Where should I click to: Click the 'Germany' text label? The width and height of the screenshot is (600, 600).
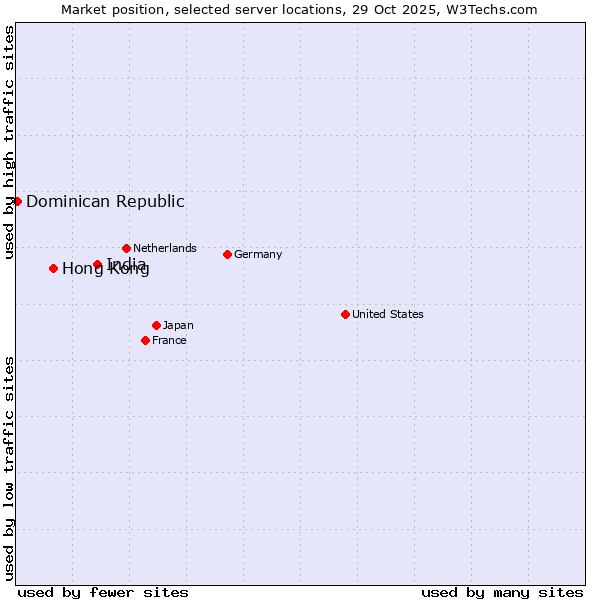coord(258,254)
